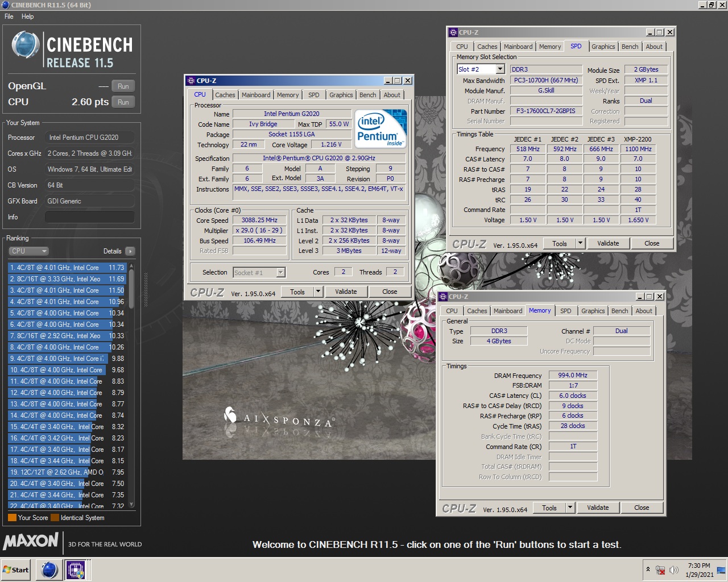Open Caches tab in Memory window
The height and width of the screenshot is (582, 728).
[477, 311]
